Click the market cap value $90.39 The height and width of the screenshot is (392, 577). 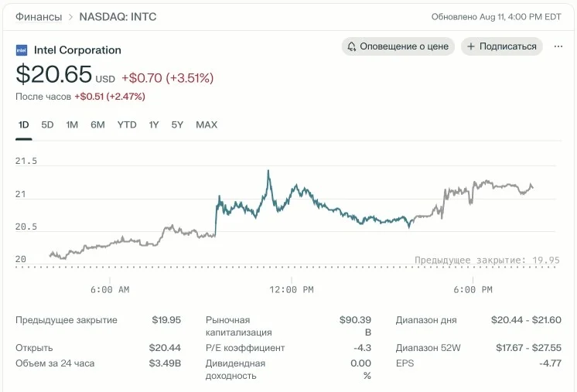pyautogui.click(x=355, y=320)
